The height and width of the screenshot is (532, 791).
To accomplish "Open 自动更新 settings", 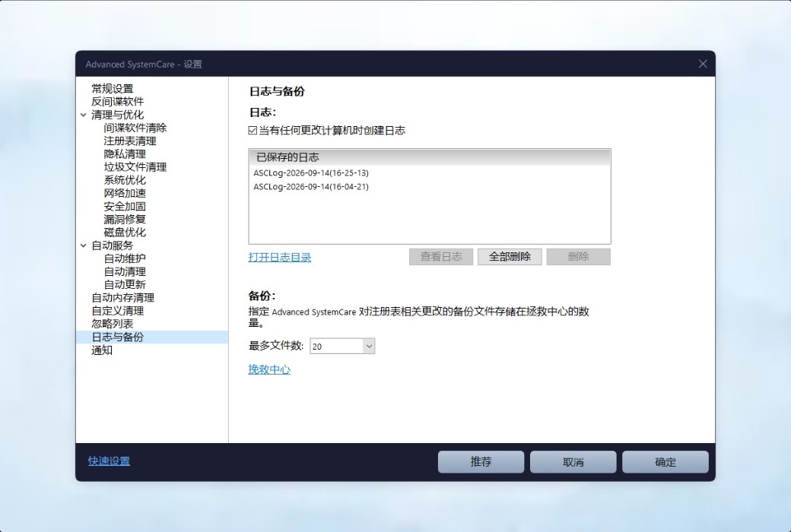I will point(125,285).
